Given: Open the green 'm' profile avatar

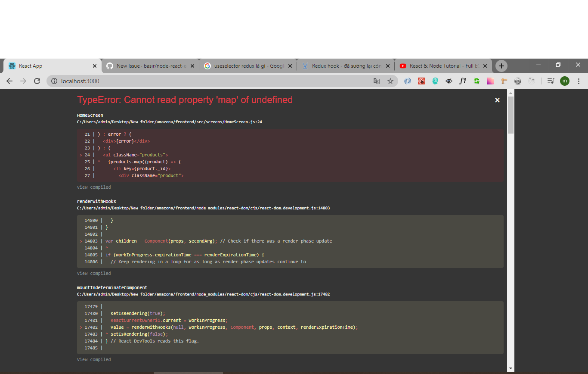Looking at the screenshot, I should 565,81.
